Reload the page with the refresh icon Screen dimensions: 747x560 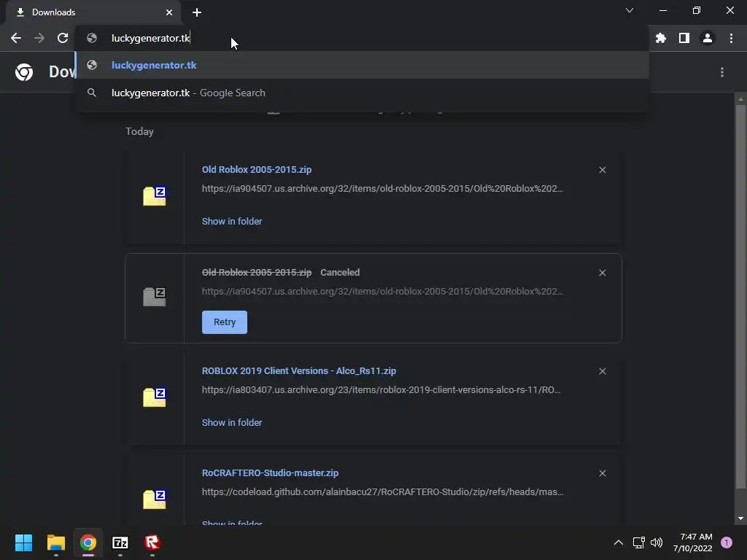tap(63, 38)
